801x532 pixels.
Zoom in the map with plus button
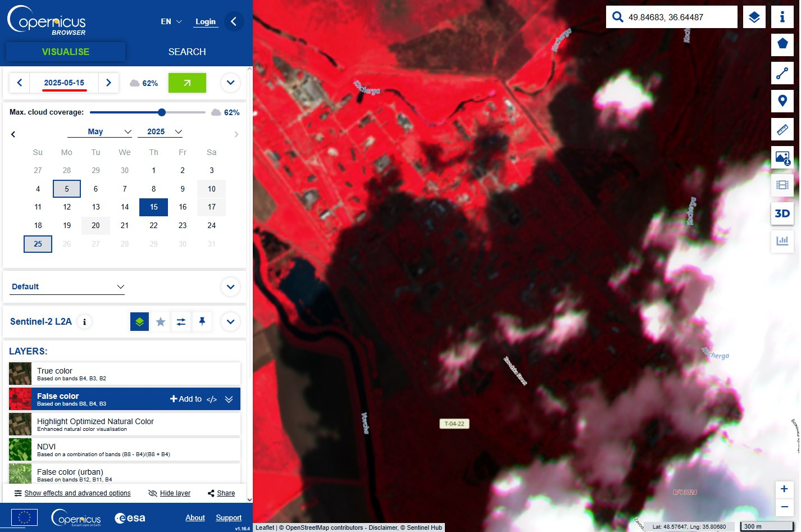pos(784,489)
